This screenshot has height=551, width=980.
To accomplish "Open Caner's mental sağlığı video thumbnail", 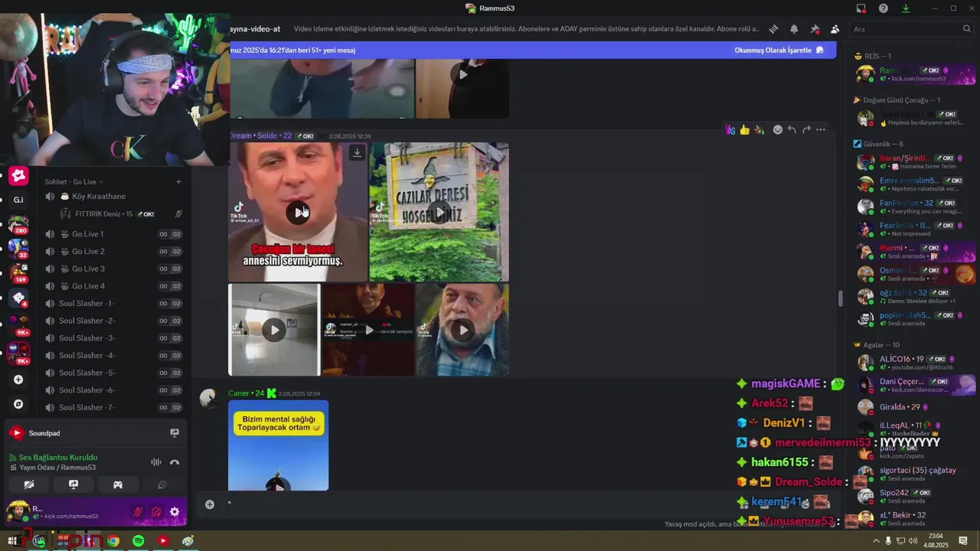I will pos(279,445).
